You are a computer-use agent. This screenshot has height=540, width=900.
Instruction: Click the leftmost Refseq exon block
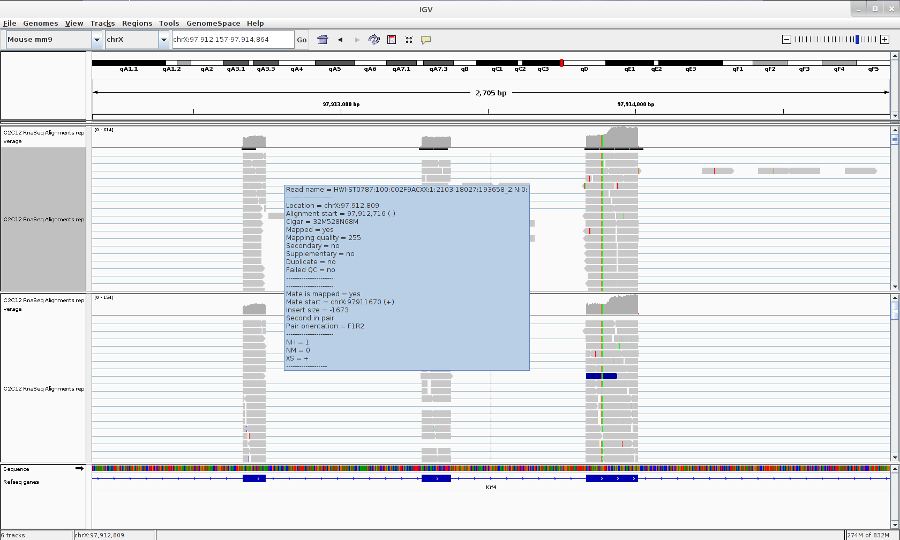pyautogui.click(x=254, y=478)
